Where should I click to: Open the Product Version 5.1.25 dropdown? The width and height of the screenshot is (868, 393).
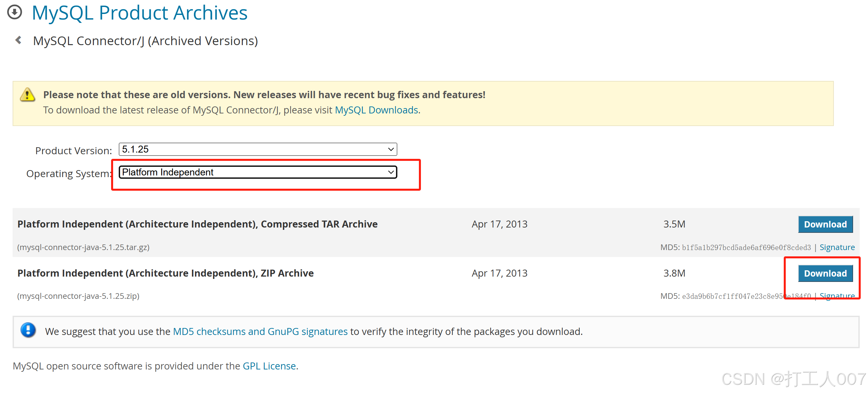click(257, 149)
